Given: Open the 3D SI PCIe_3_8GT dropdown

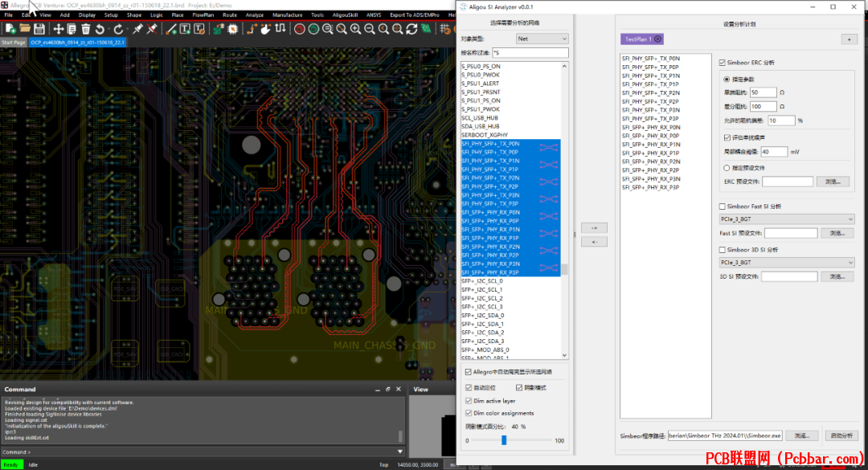Looking at the screenshot, I should [787, 263].
